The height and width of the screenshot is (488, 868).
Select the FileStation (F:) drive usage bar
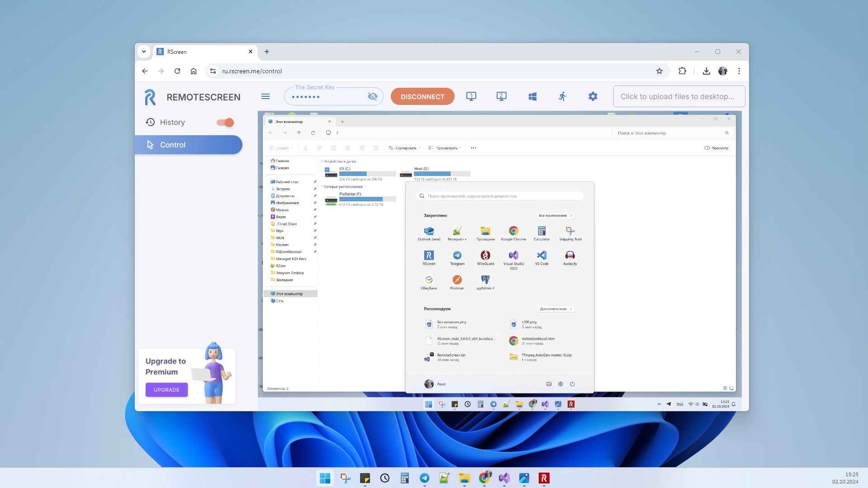[x=367, y=199]
